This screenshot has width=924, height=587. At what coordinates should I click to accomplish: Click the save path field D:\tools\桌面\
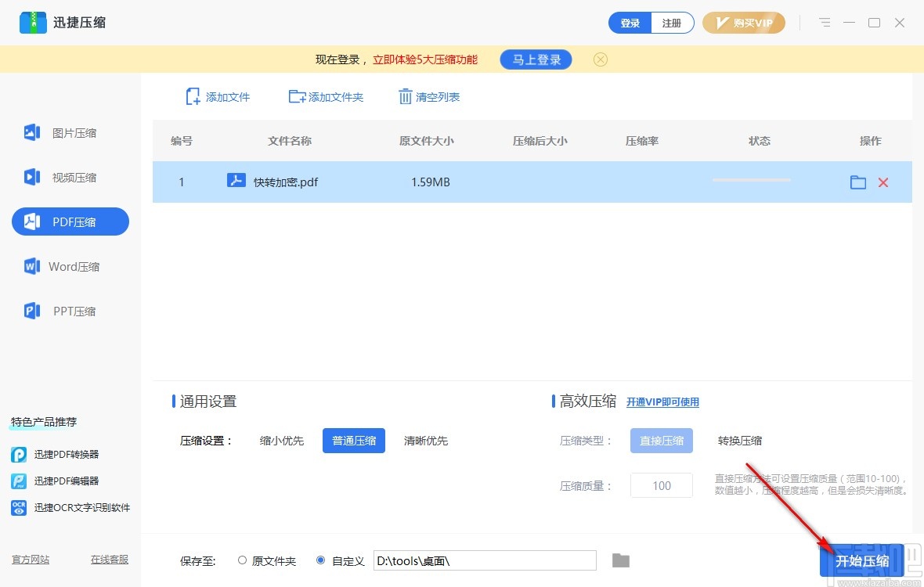[x=485, y=560]
